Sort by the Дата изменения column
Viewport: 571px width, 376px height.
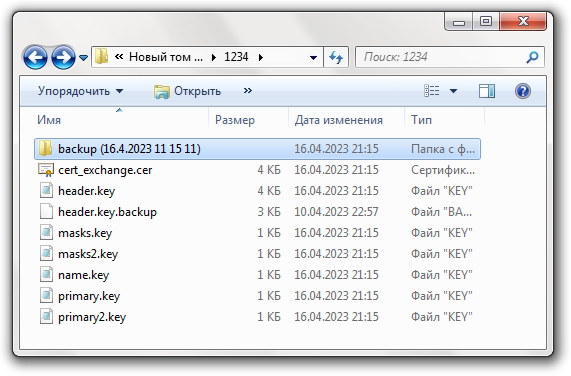(339, 120)
